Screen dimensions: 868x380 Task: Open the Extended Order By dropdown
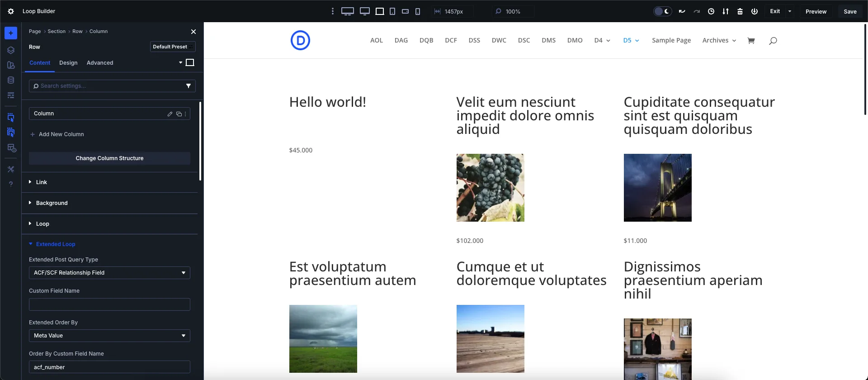click(x=109, y=336)
